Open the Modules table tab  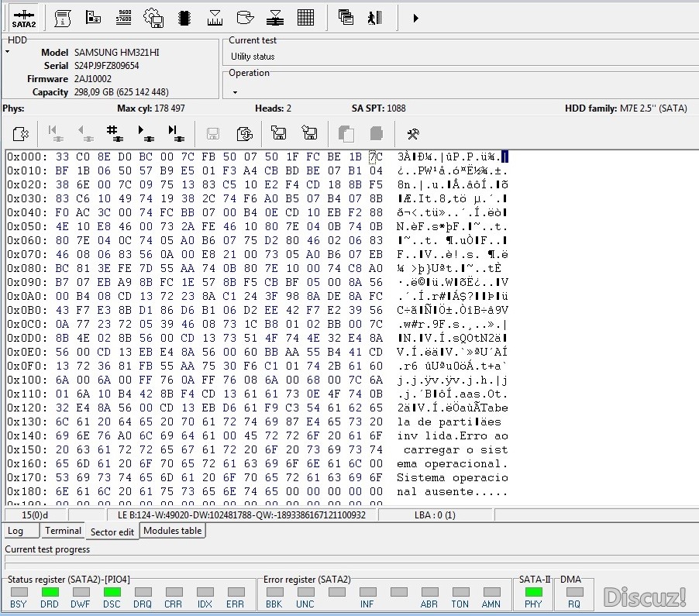[x=173, y=531]
